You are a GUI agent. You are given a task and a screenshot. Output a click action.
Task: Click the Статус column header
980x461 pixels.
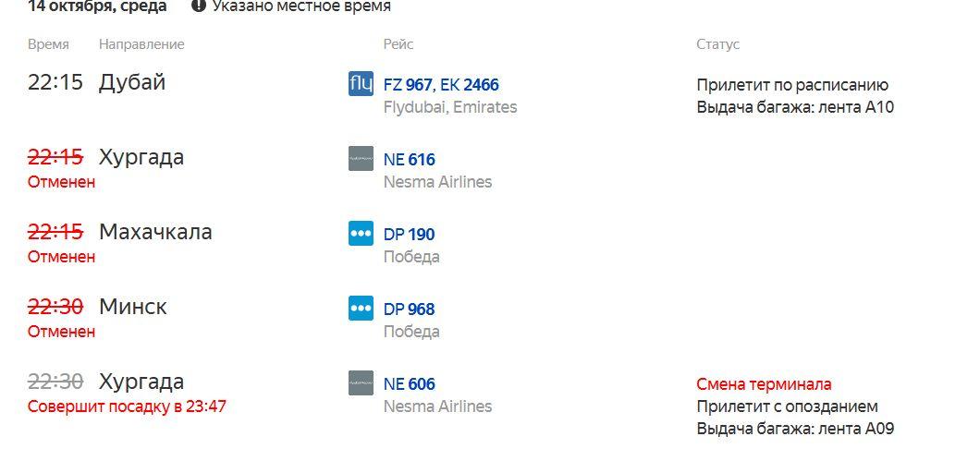click(x=717, y=44)
